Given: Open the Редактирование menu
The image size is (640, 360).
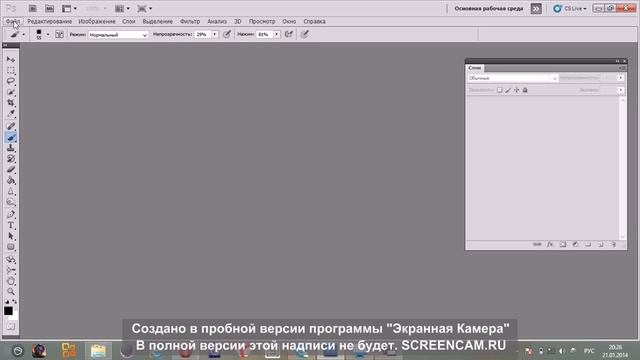Looking at the screenshot, I should [49, 21].
